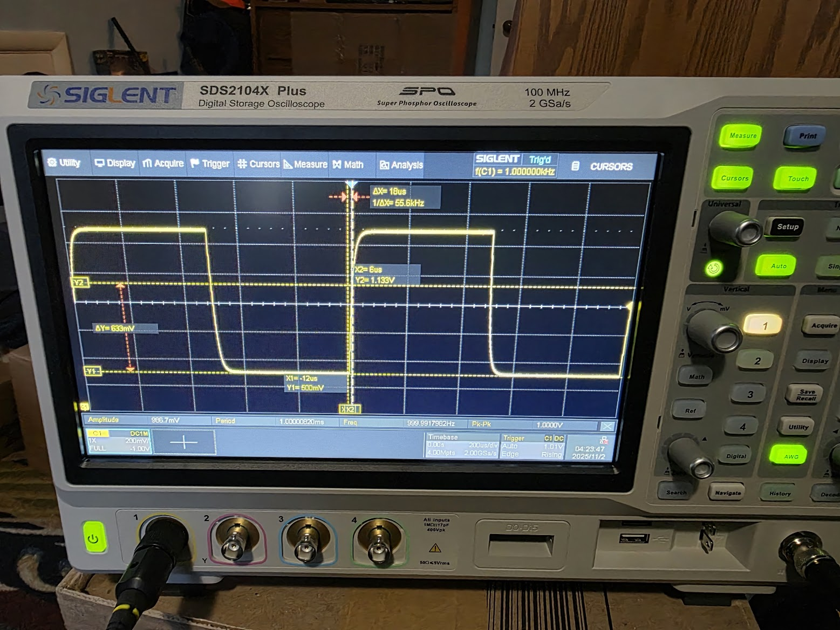Select the X1= -12us cursor label
Viewport: 840px width, 630px height.
(302, 378)
